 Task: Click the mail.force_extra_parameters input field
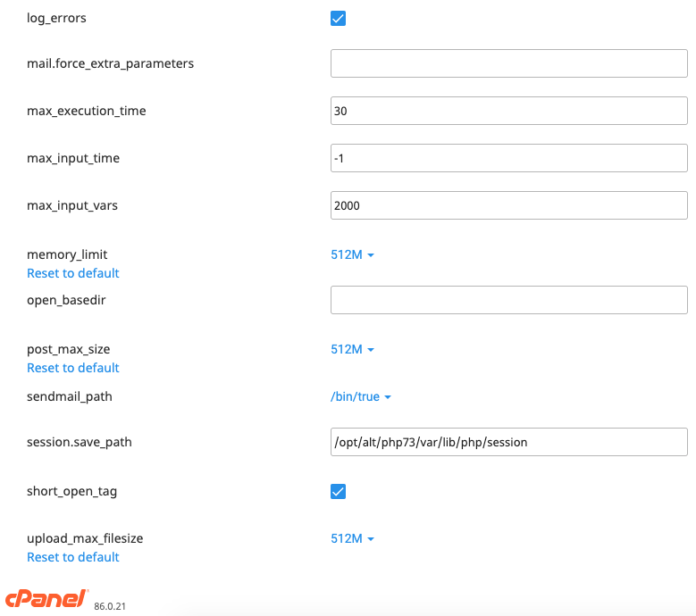tap(508, 63)
